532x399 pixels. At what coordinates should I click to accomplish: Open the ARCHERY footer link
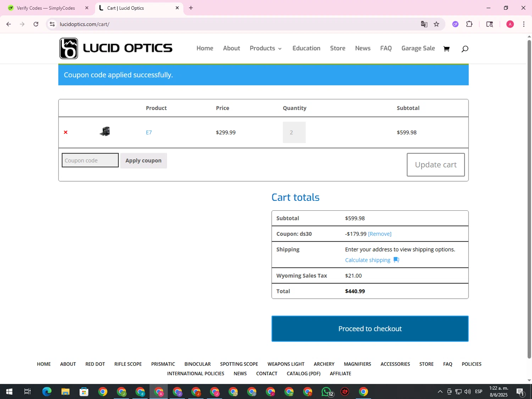click(x=324, y=364)
